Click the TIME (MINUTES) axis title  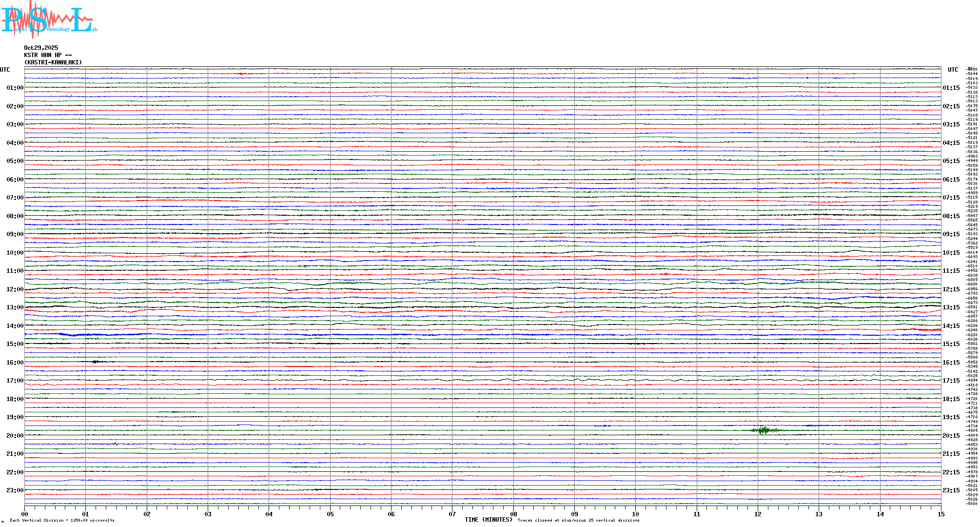tap(488, 520)
